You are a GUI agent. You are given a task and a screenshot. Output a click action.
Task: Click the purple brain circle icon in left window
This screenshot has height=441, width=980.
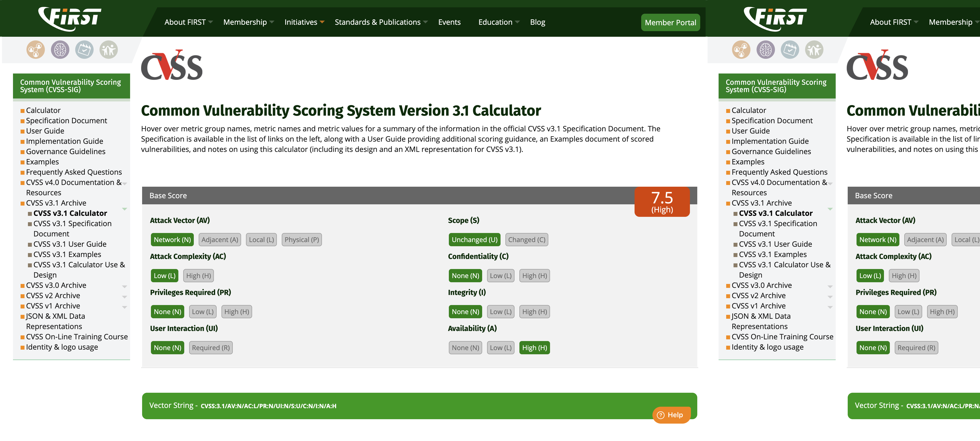pyautogui.click(x=60, y=50)
